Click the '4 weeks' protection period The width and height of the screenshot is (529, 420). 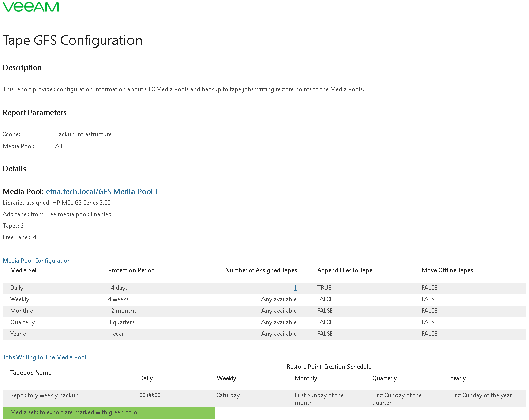point(118,299)
